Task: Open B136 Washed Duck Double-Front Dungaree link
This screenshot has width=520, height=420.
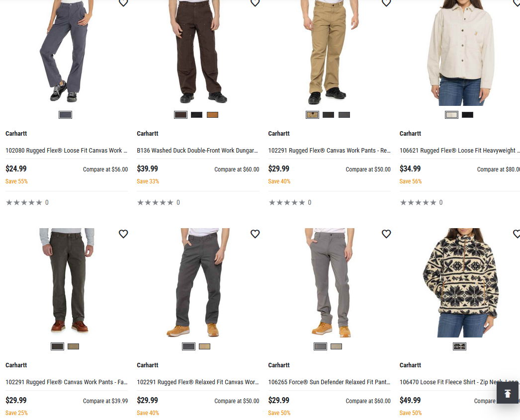Action: (197, 151)
